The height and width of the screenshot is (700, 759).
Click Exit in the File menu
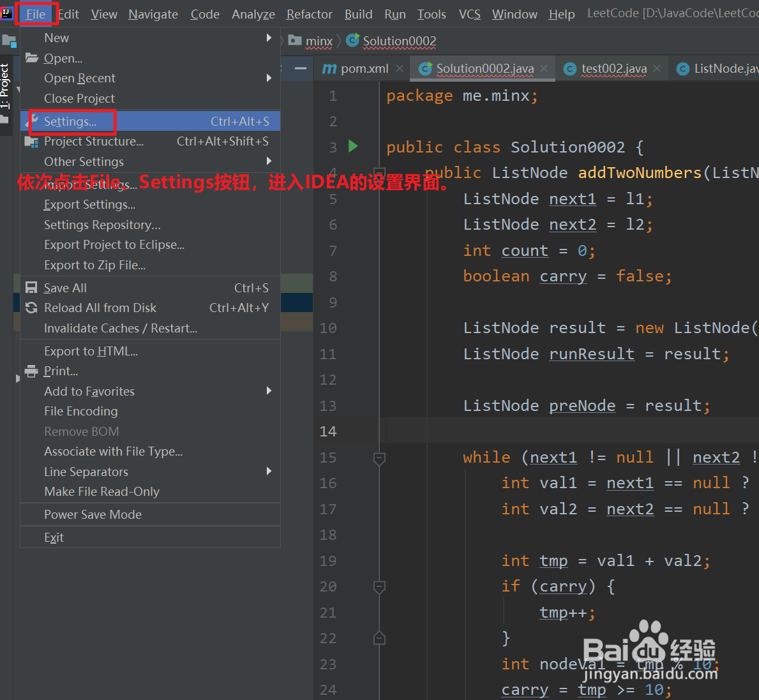coord(150,537)
